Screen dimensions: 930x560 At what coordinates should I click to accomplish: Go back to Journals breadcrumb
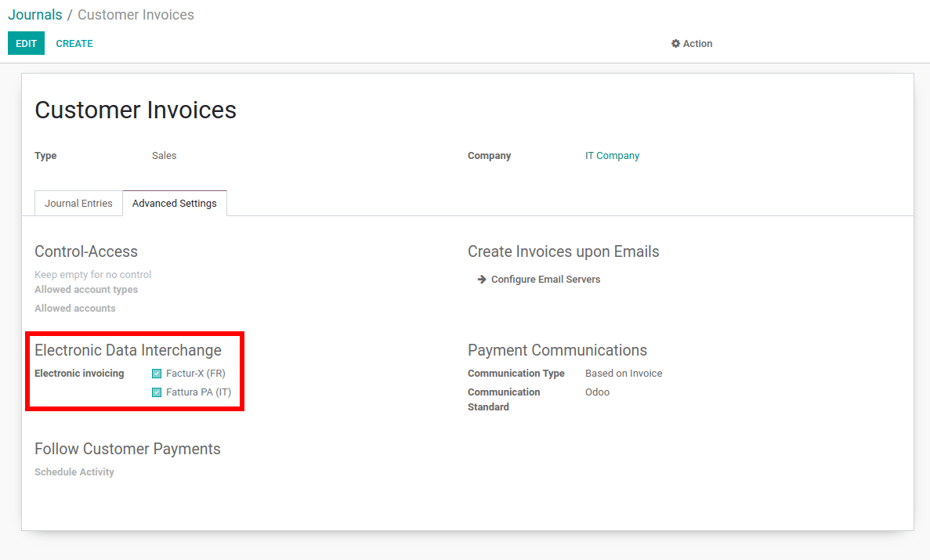click(x=35, y=15)
